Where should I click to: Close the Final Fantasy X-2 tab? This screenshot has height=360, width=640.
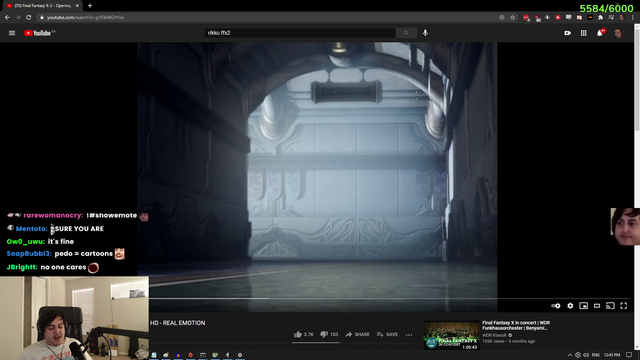click(77, 6)
